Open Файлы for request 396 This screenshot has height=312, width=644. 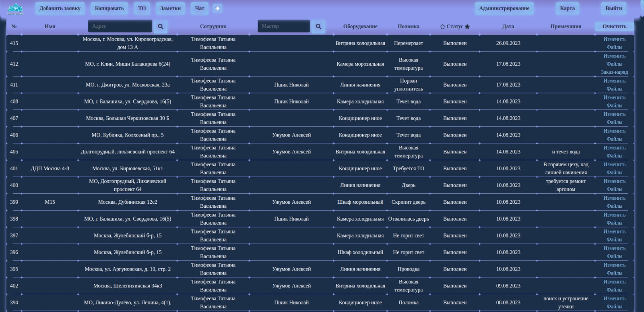[615, 256]
